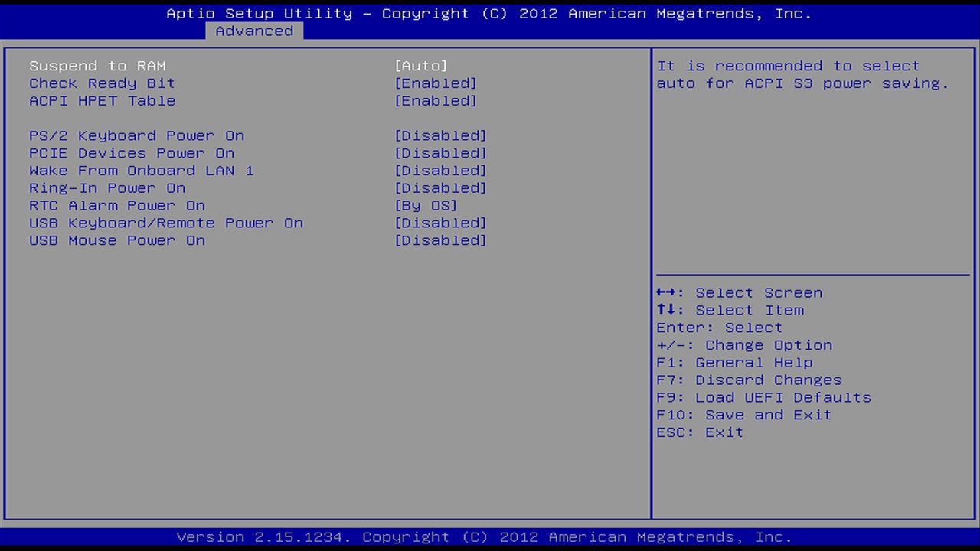Select the PCIE Devices Power On label
The height and width of the screenshot is (551, 980).
(132, 154)
